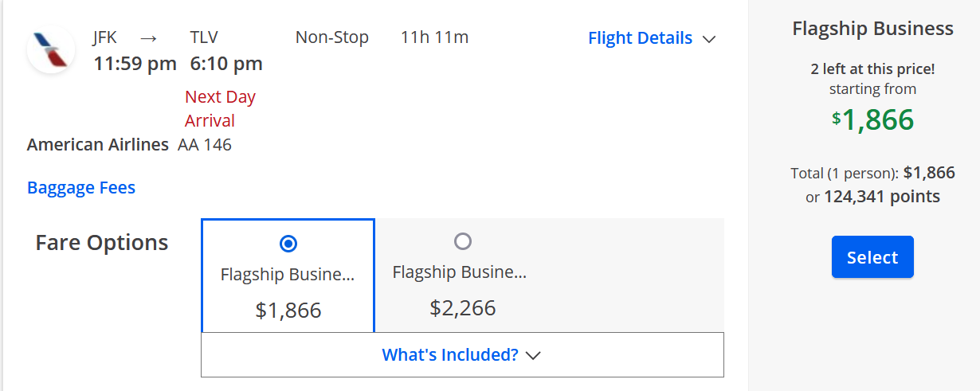Select the $2,266 fare radio button

pos(462,240)
